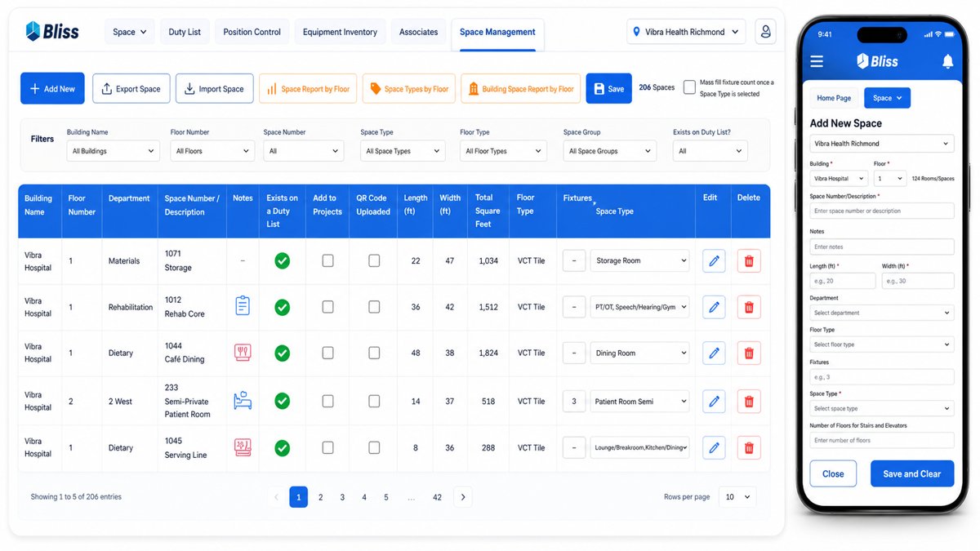The width and height of the screenshot is (980, 551).
Task: Enable the mass fill fixture count checkbox
Action: pyautogui.click(x=690, y=87)
